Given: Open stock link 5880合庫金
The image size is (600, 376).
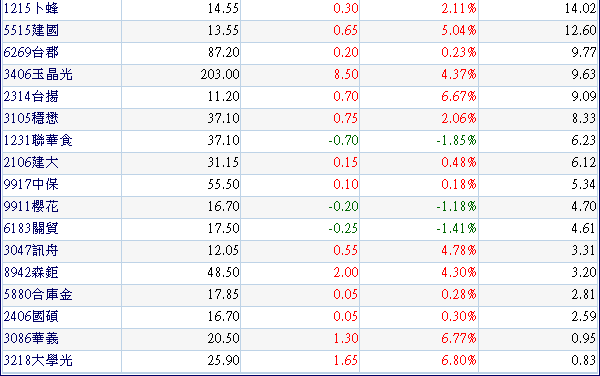Looking at the screenshot, I should pyautogui.click(x=38, y=294).
